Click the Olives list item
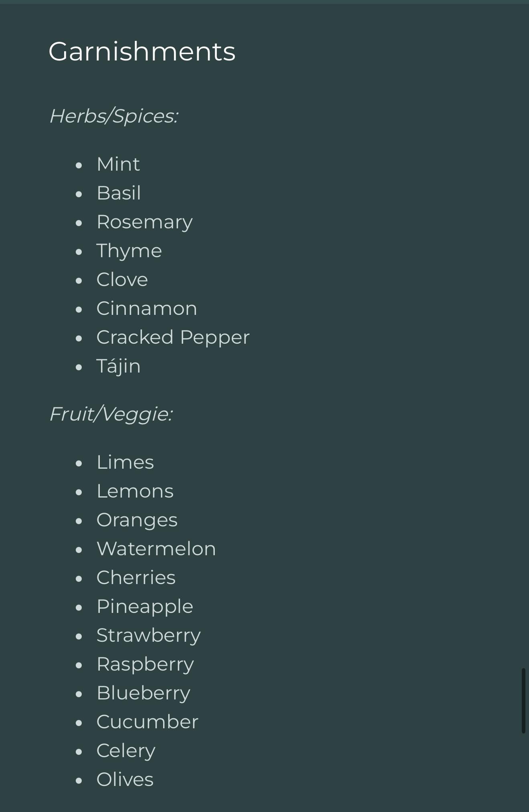 (x=125, y=780)
